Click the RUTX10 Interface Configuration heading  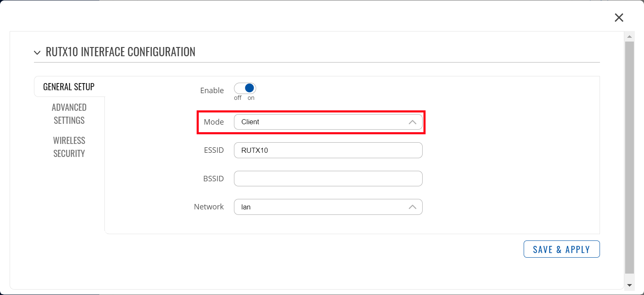pos(120,52)
